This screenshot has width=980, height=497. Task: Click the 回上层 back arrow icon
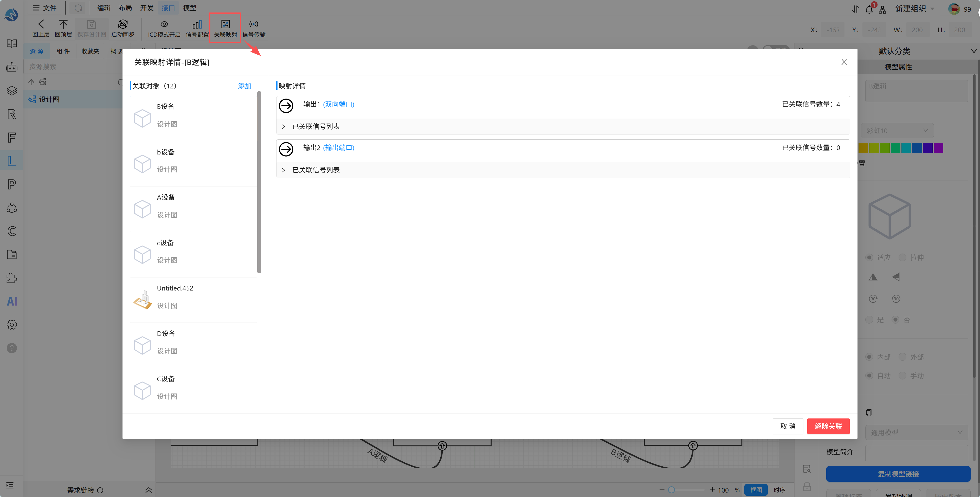[41, 24]
